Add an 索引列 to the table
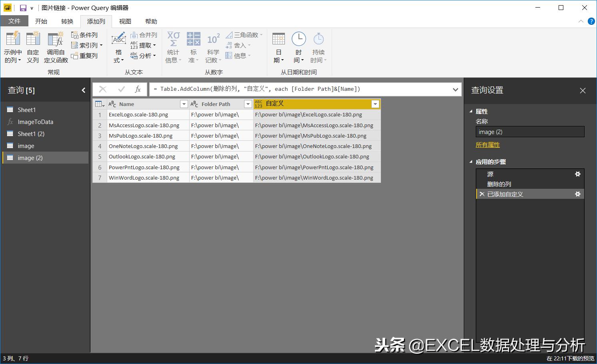The height and width of the screenshot is (364, 597). click(85, 45)
